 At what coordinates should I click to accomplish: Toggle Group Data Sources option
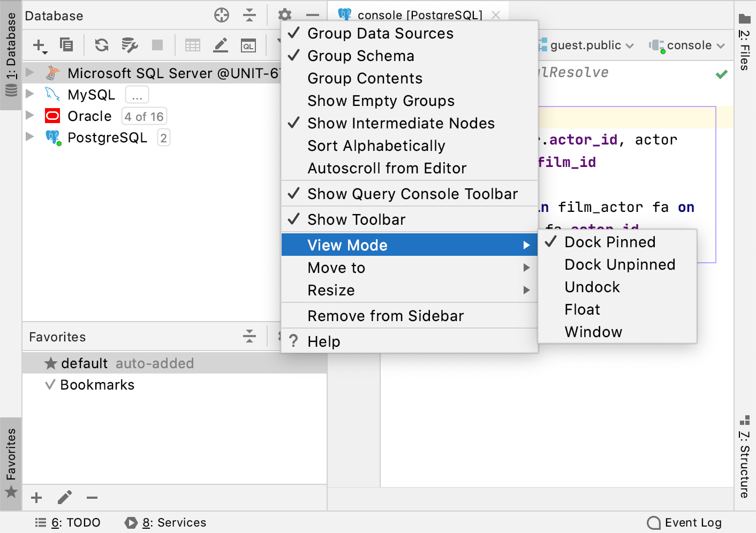click(410, 33)
